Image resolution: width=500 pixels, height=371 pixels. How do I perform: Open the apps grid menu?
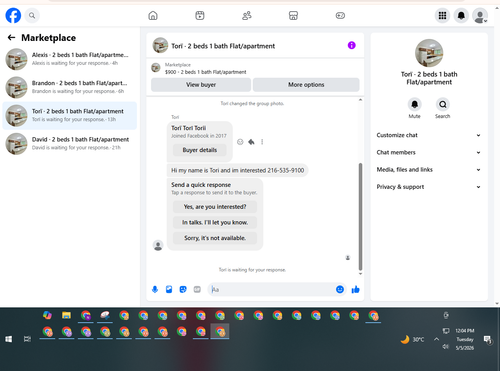point(442,15)
